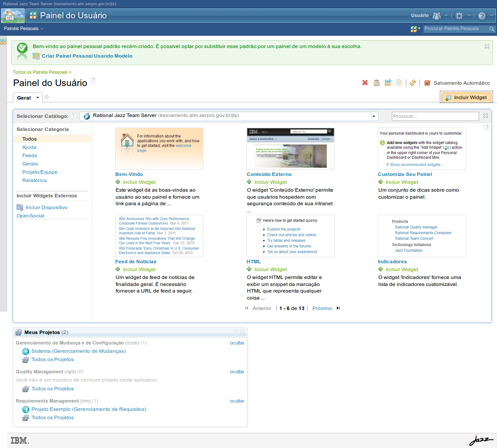497x448 pixels.
Task: Click the Meus Projetos widget title icon
Action: [19, 332]
